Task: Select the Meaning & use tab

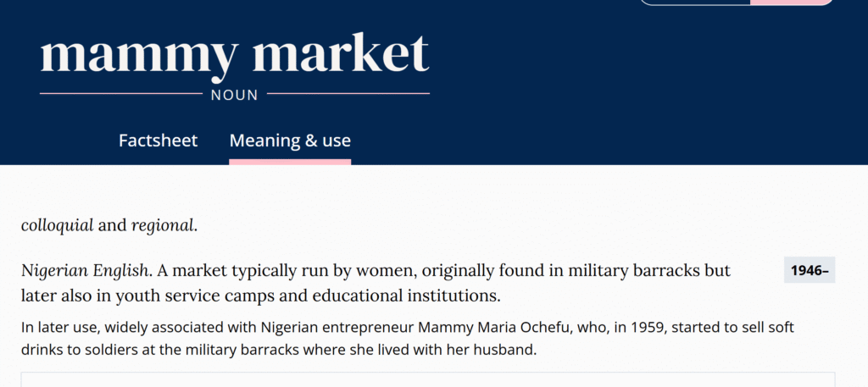Action: 290,141
